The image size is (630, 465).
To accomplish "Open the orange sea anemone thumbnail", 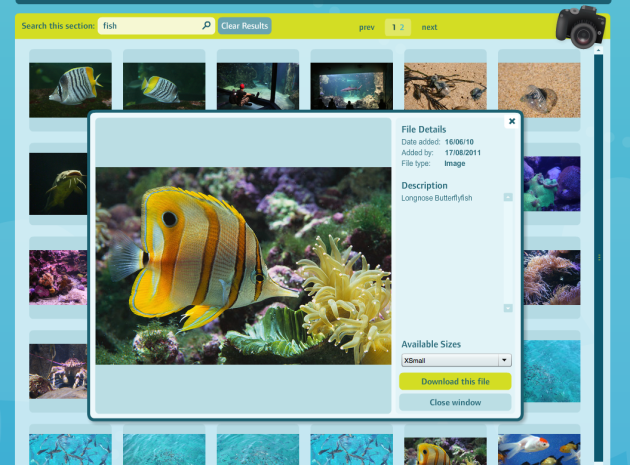I will pyautogui.click(x=552, y=277).
